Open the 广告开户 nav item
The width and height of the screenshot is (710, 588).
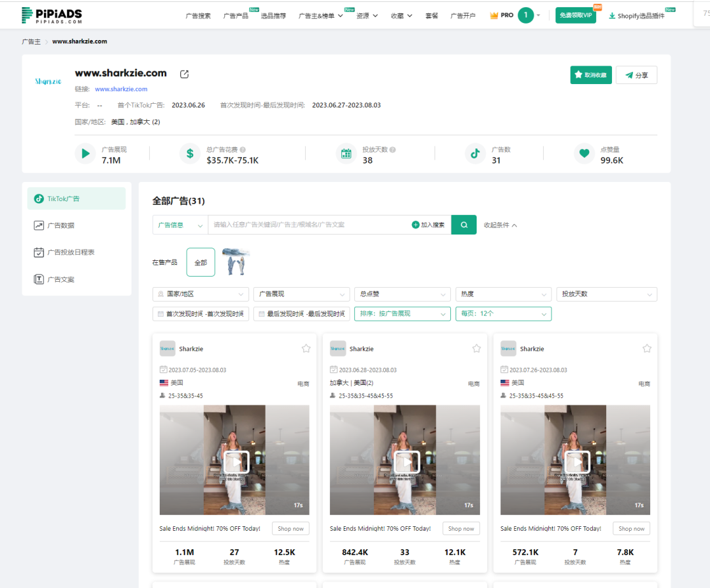(463, 16)
